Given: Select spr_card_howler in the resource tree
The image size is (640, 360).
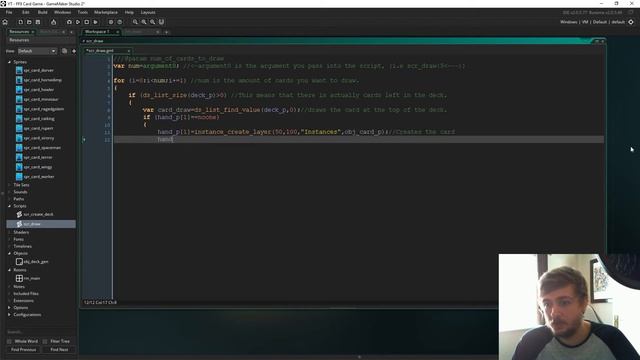Looking at the screenshot, I should [x=39, y=90].
